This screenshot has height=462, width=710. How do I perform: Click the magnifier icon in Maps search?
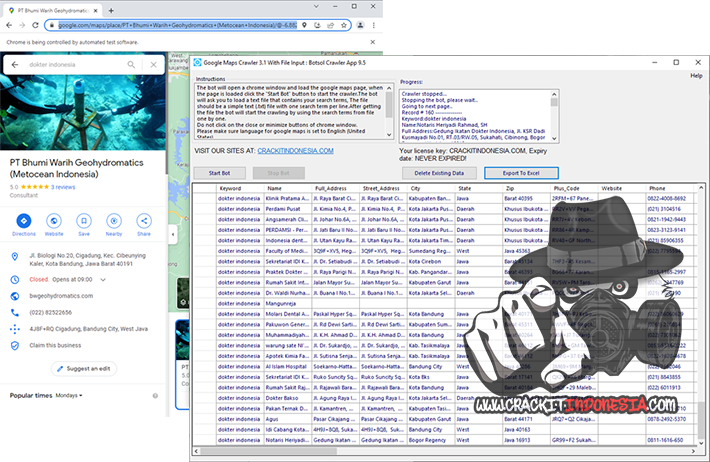[133, 65]
